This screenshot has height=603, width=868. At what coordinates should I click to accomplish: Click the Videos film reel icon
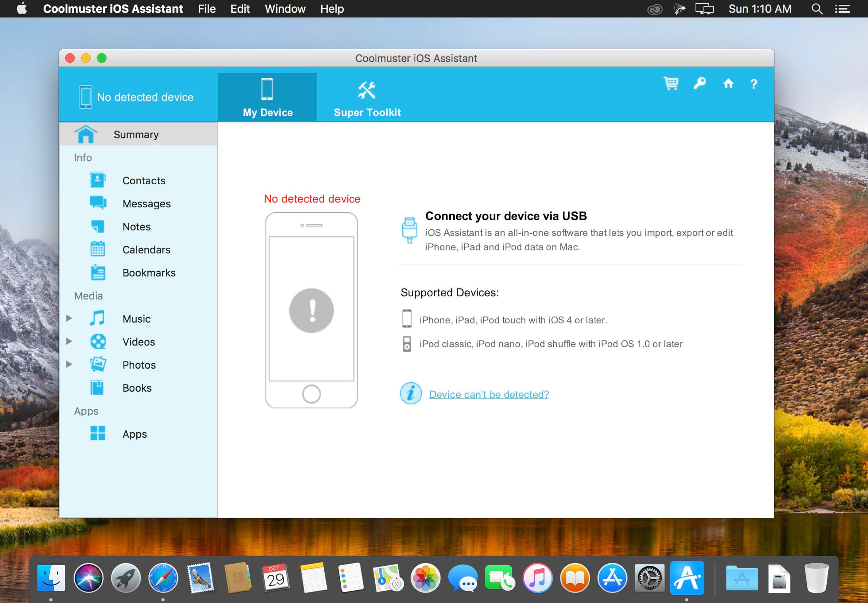point(98,341)
